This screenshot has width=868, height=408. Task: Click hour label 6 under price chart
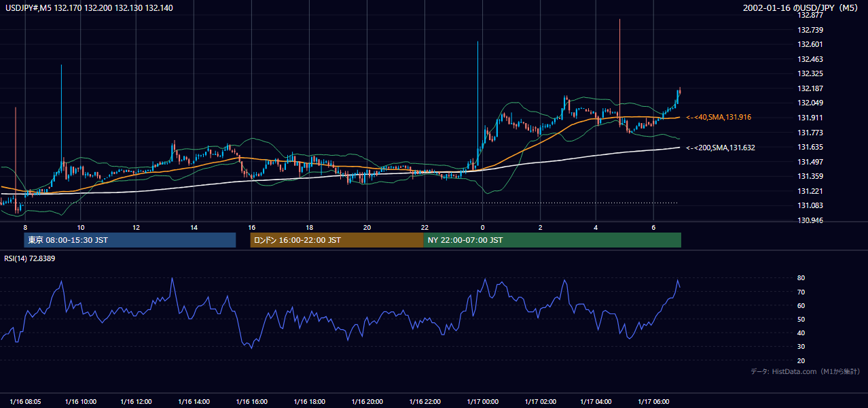[653, 227]
